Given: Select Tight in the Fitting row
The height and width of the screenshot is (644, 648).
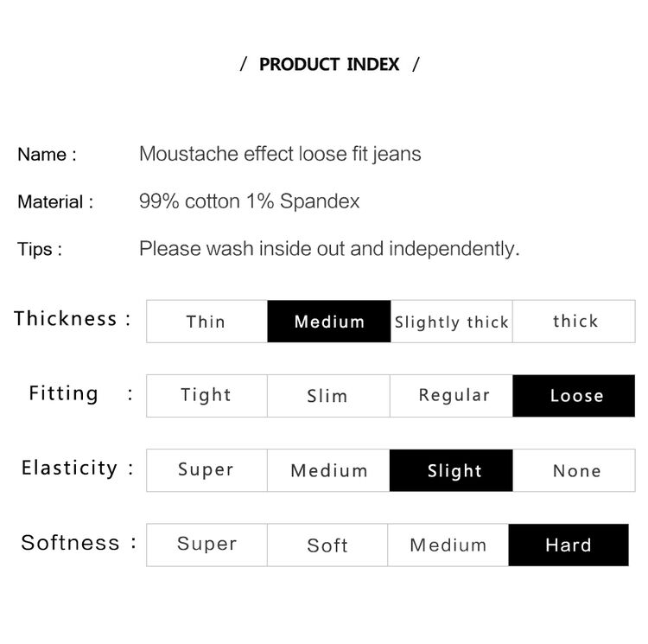Looking at the screenshot, I should pos(207,396).
